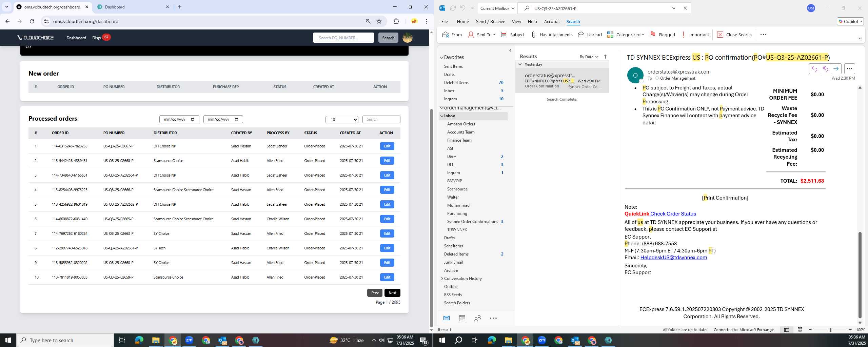Click the Outlook Send/Receive sync icon
Image resolution: width=868 pixels, height=347 pixels.
tap(453, 8)
